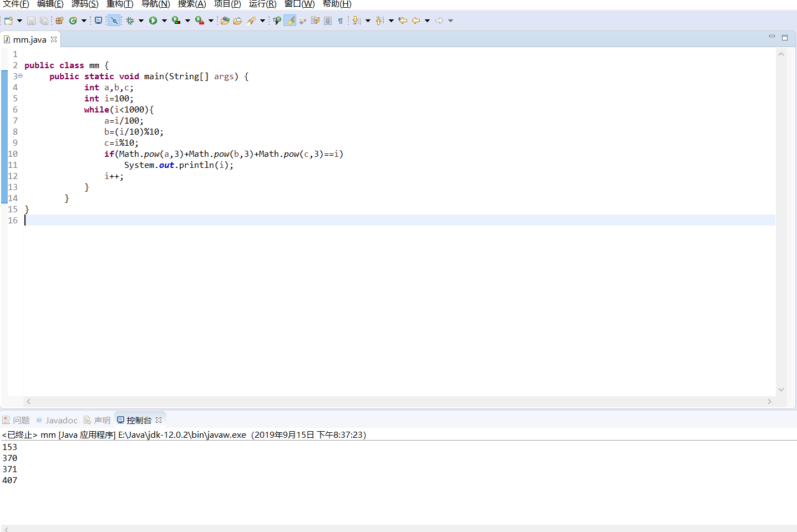Navigate back with the yellow left arrow
The image size is (797, 532).
(x=415, y=21)
